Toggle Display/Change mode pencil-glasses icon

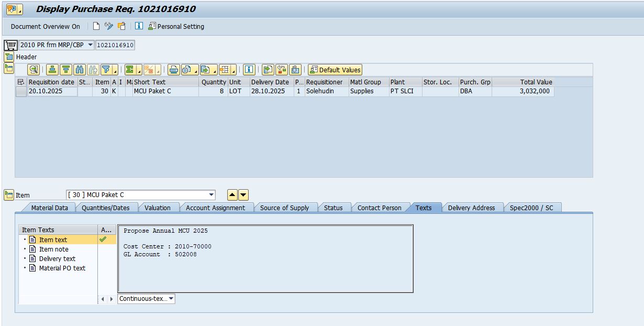(x=109, y=26)
